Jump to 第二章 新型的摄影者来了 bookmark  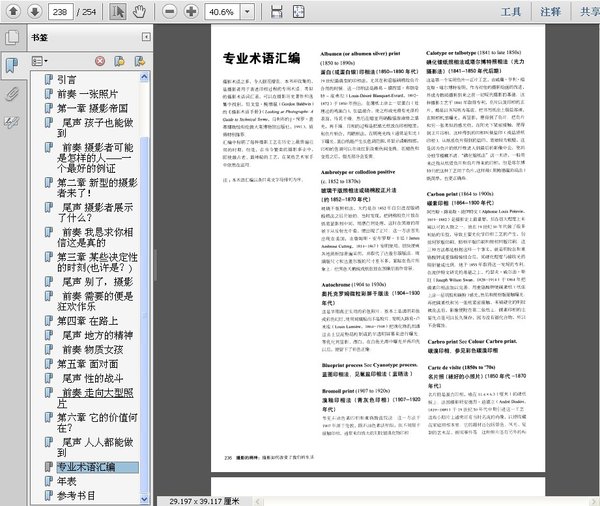pyautogui.click(x=97, y=188)
